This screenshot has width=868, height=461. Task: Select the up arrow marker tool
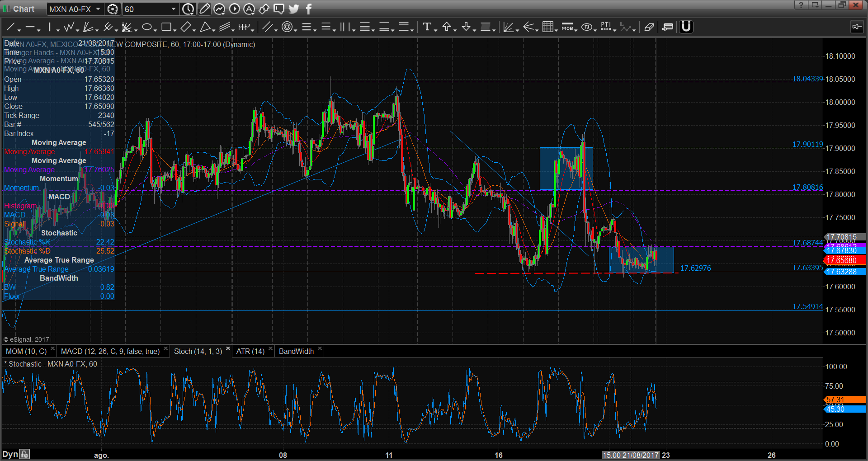pyautogui.click(x=447, y=27)
